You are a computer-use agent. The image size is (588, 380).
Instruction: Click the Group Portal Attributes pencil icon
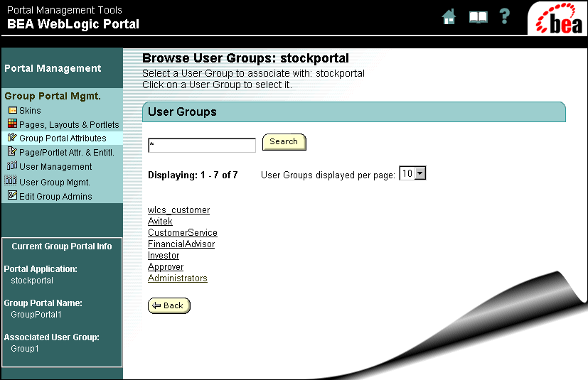[12, 137]
